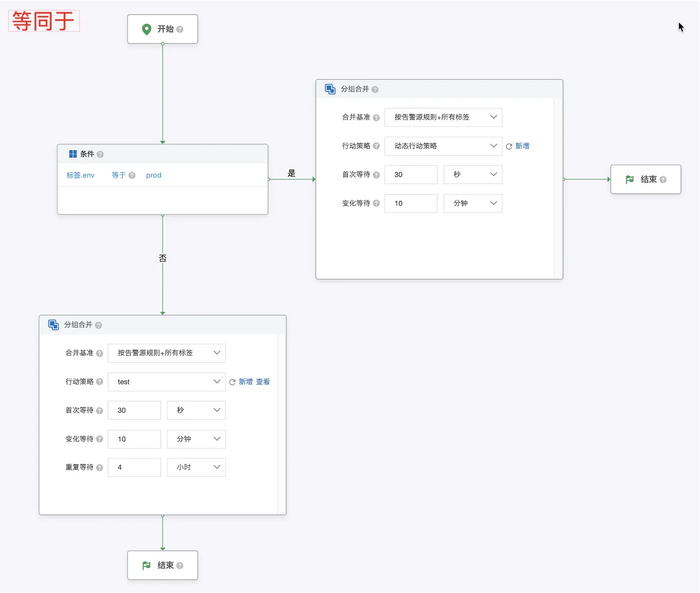Refresh strategies next to 动态行动策略 dropdown
The width and height of the screenshot is (700, 593).
pos(509,146)
